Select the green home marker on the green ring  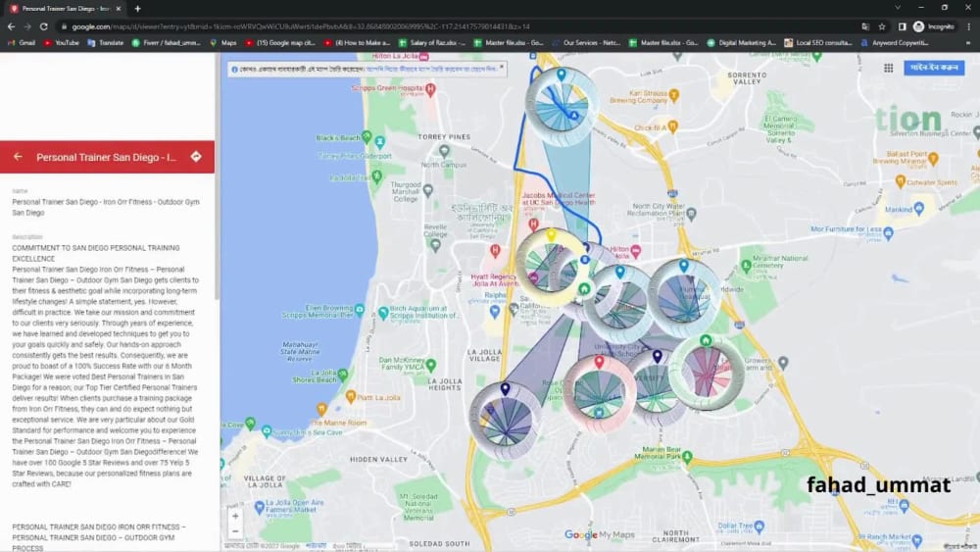[706, 340]
